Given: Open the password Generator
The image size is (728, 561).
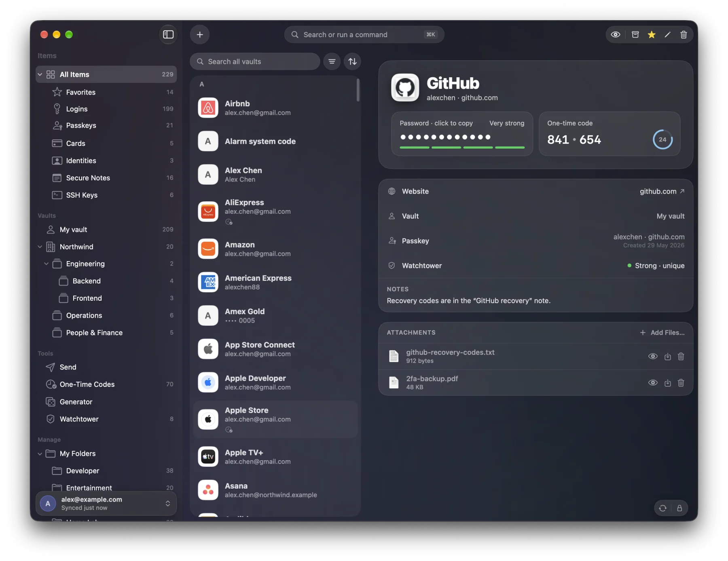Looking at the screenshot, I should click(106, 402).
